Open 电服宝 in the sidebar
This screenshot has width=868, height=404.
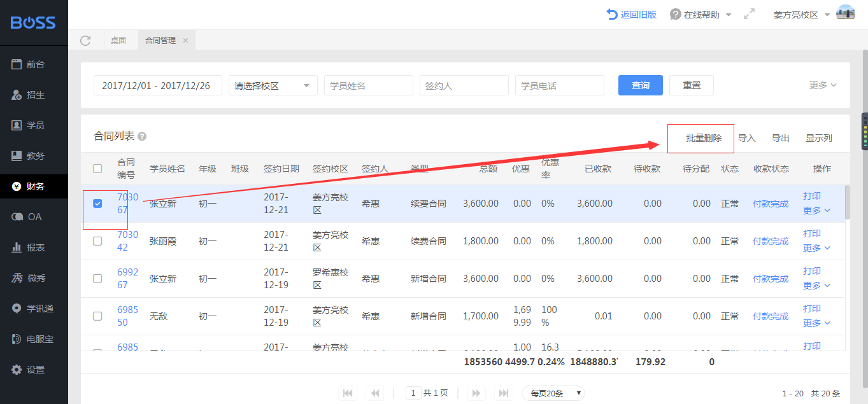(x=34, y=339)
